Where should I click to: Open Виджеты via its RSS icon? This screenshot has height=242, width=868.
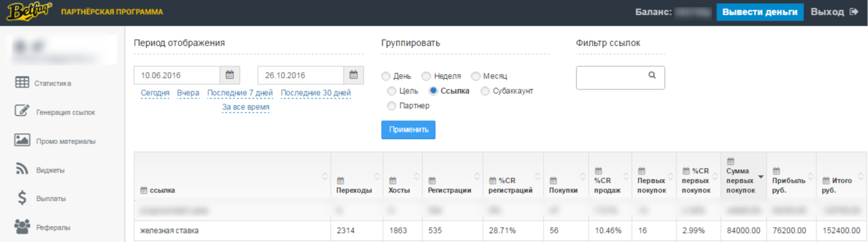[22, 169]
